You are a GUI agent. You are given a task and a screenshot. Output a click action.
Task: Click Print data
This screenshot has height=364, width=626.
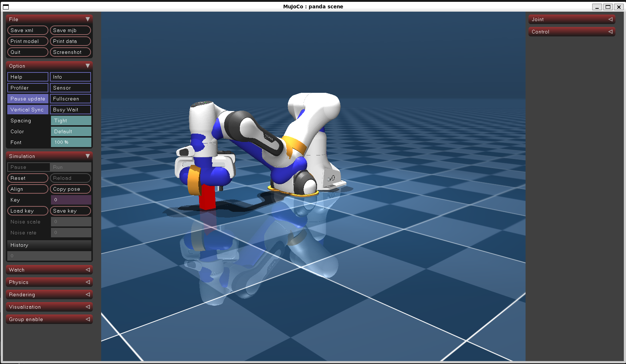(70, 41)
